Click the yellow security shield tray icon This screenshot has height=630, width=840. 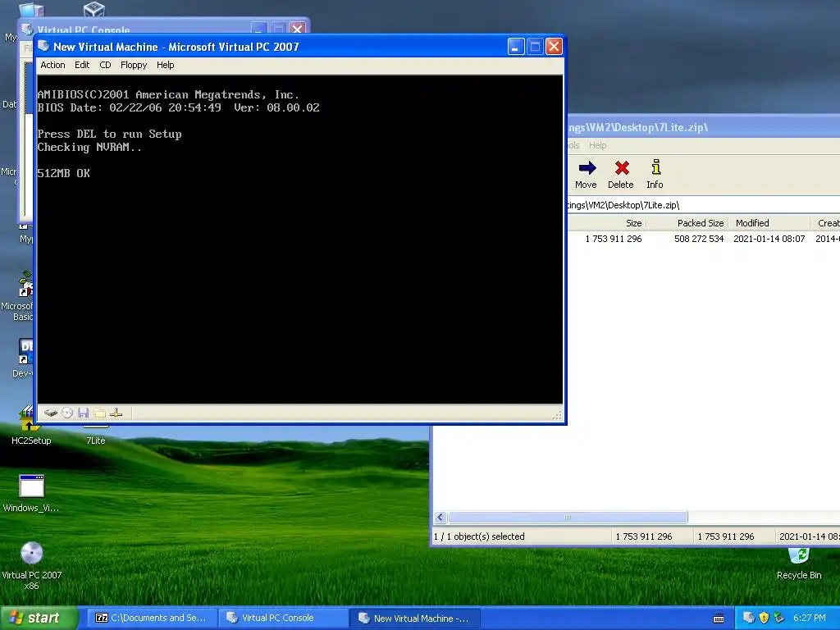[x=764, y=618]
